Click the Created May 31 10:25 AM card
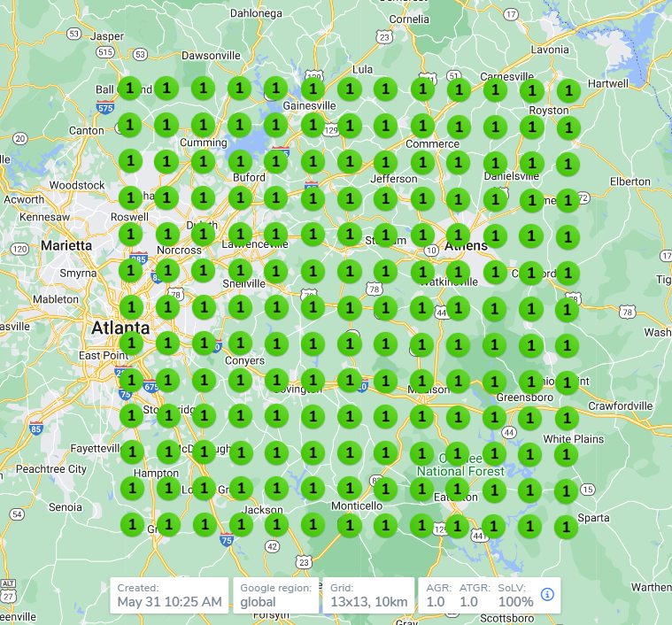 coord(169,596)
